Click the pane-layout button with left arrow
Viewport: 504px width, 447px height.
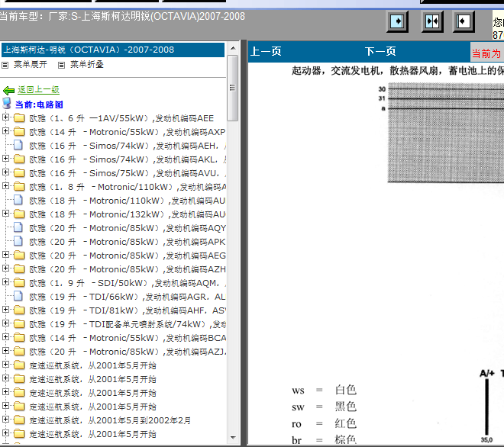464,22
